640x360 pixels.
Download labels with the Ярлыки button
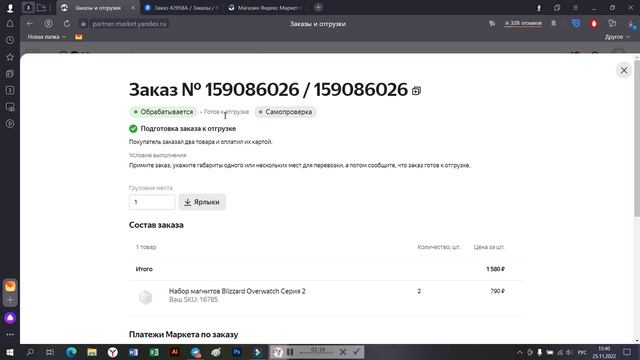(202, 202)
